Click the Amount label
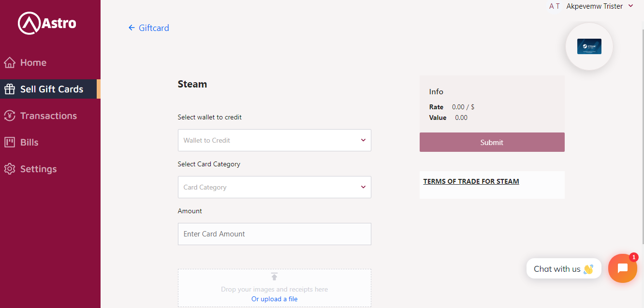This screenshot has height=308, width=644. coord(190,211)
